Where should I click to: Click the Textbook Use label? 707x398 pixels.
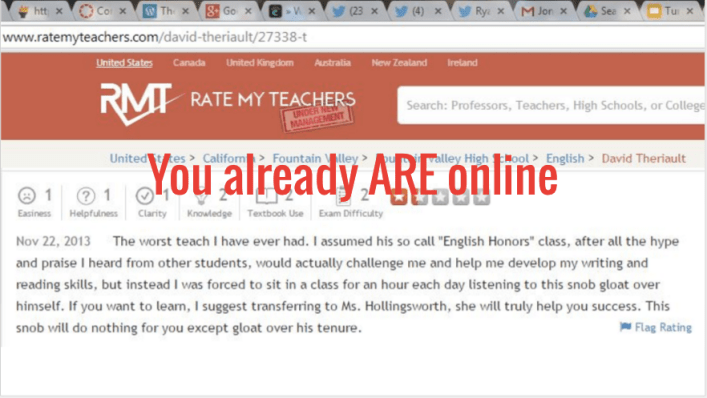point(275,213)
